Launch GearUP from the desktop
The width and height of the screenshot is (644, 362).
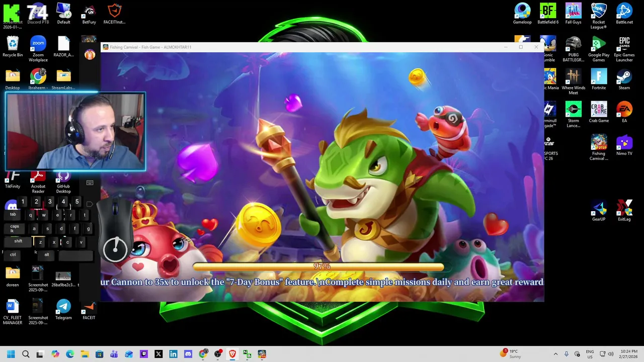pos(599,211)
